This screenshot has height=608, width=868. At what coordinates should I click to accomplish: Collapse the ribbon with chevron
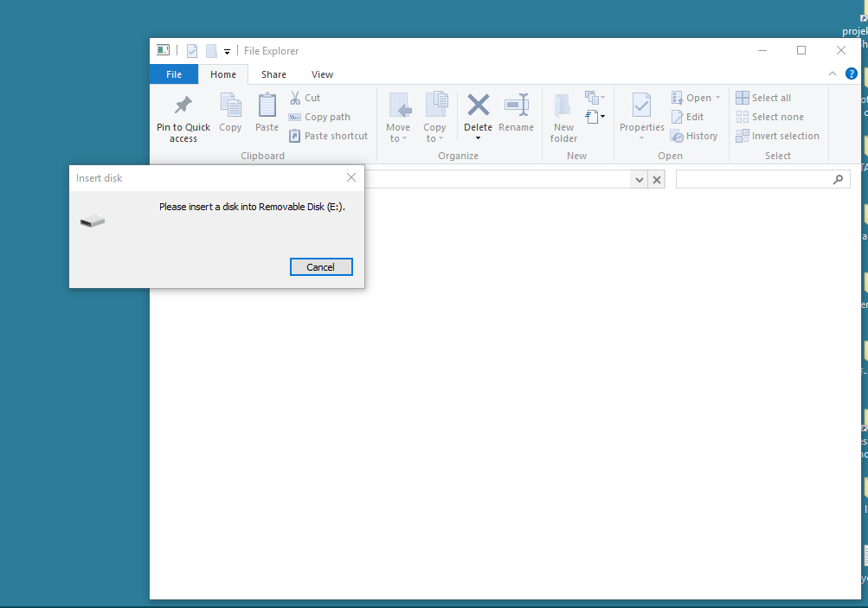[832, 74]
